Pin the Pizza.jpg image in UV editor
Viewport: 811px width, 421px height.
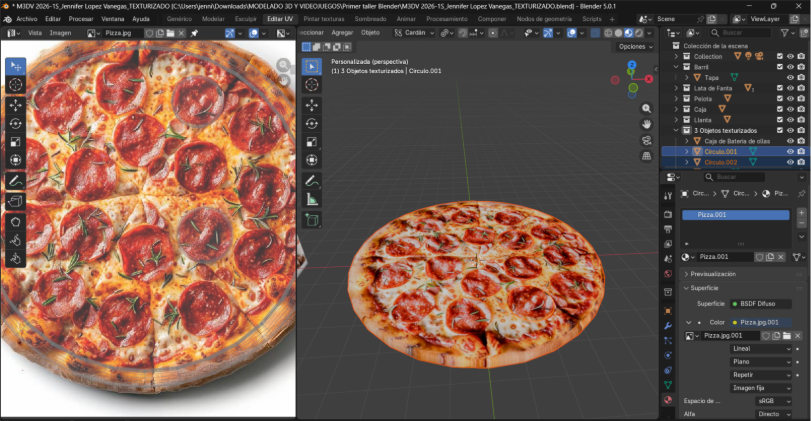pyautogui.click(x=194, y=33)
